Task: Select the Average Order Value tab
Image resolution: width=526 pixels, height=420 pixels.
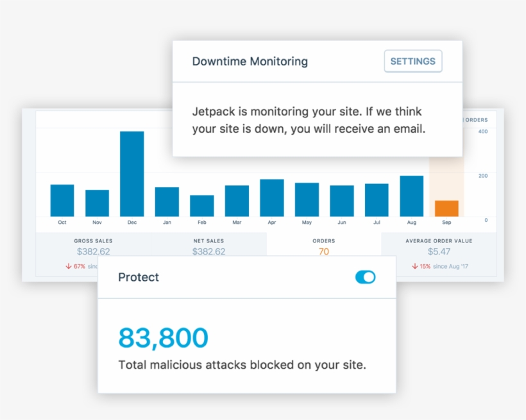Action: click(x=438, y=247)
